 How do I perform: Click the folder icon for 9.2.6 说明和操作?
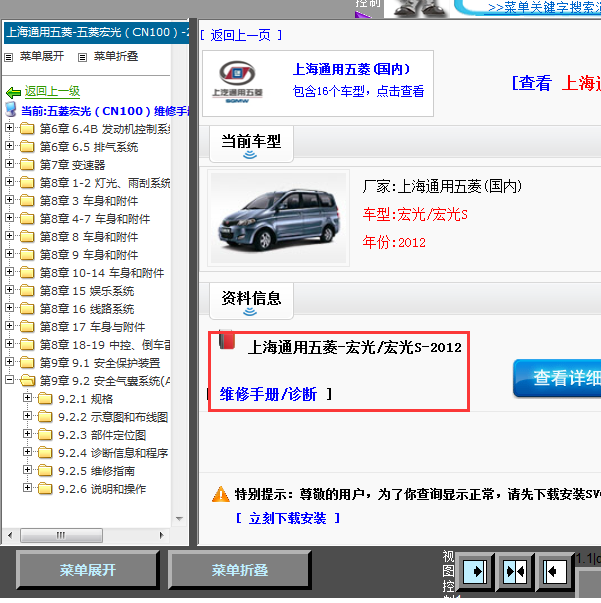45,489
